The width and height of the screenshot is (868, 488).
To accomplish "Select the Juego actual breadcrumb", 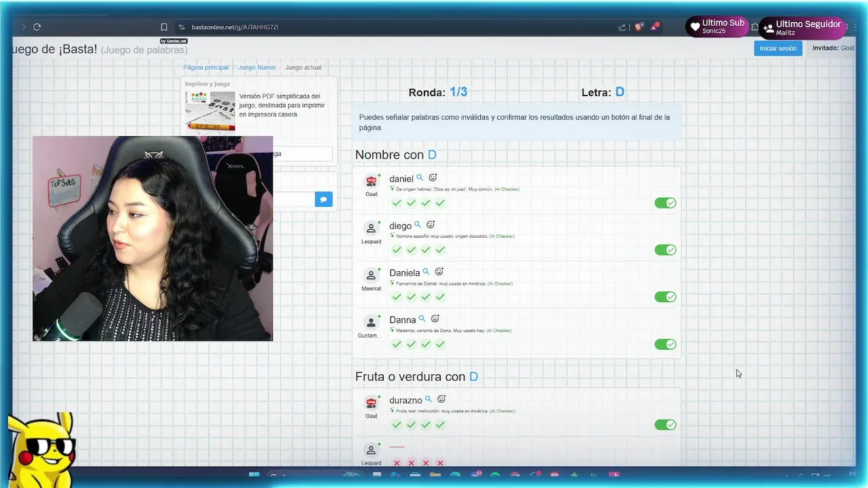I will click(x=303, y=68).
